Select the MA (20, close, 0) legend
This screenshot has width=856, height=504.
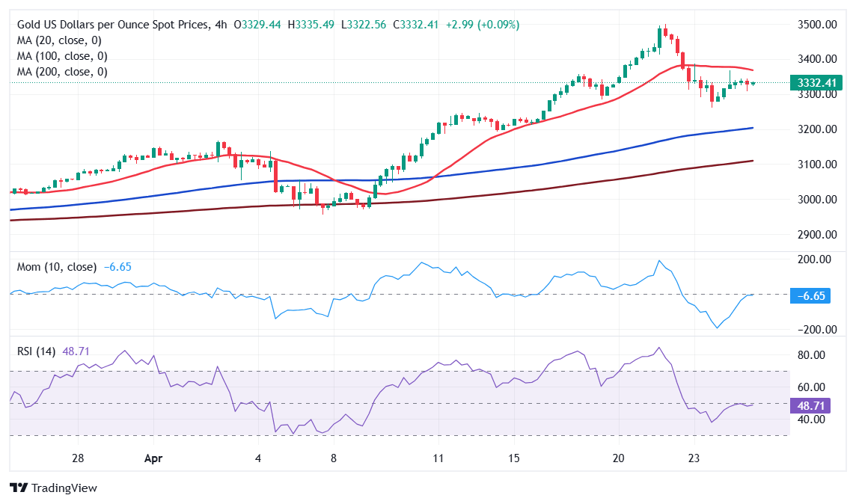(59, 40)
